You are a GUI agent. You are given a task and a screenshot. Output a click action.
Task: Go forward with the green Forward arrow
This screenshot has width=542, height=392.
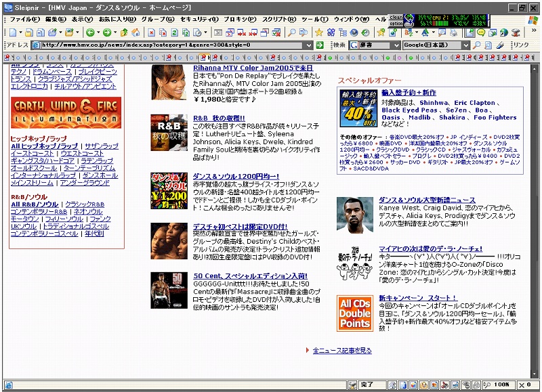107,32
